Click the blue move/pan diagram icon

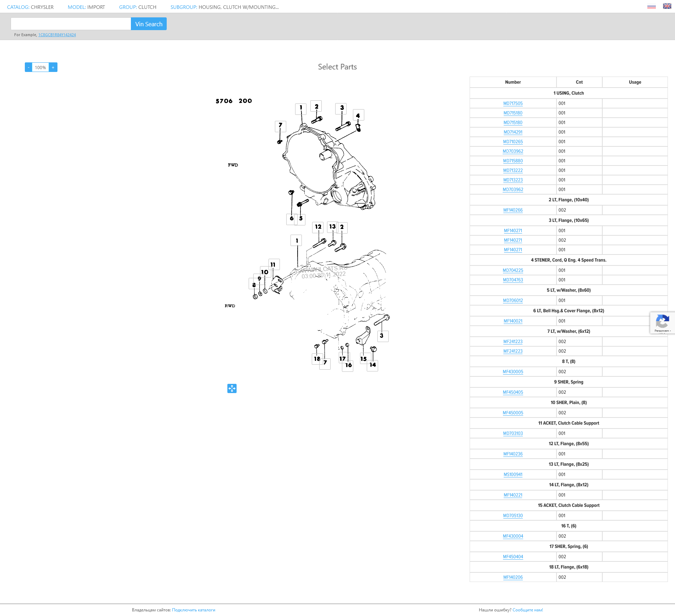coord(232,388)
